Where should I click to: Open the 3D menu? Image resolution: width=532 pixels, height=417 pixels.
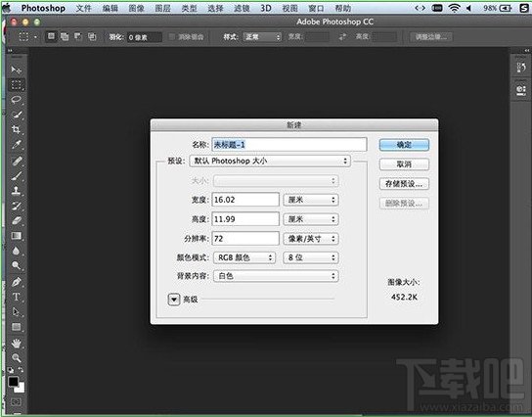[266, 8]
